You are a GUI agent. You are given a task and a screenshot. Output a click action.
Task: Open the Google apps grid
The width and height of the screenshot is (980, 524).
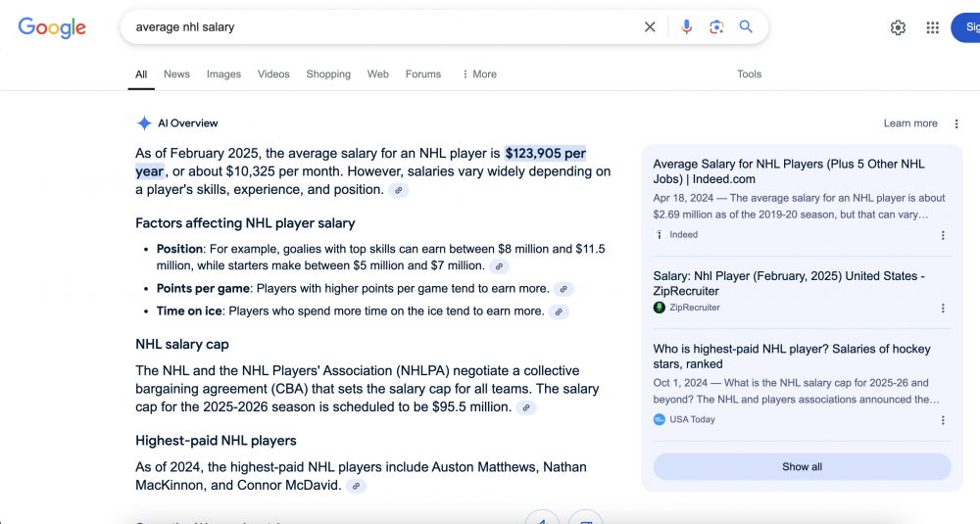(x=932, y=27)
